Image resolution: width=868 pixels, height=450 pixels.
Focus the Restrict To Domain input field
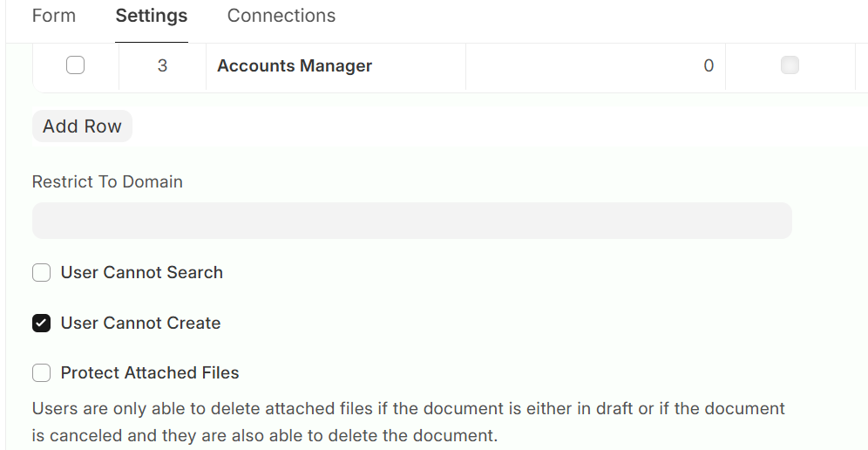tap(411, 221)
